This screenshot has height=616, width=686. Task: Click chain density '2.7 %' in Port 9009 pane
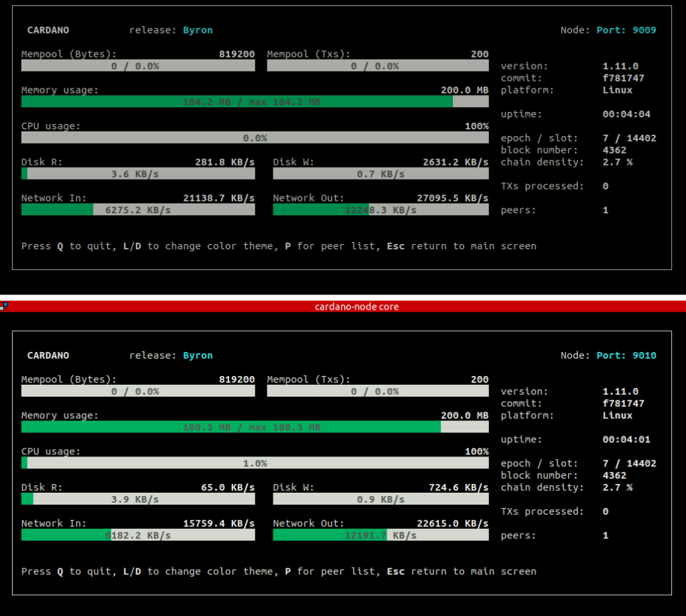[x=617, y=162]
